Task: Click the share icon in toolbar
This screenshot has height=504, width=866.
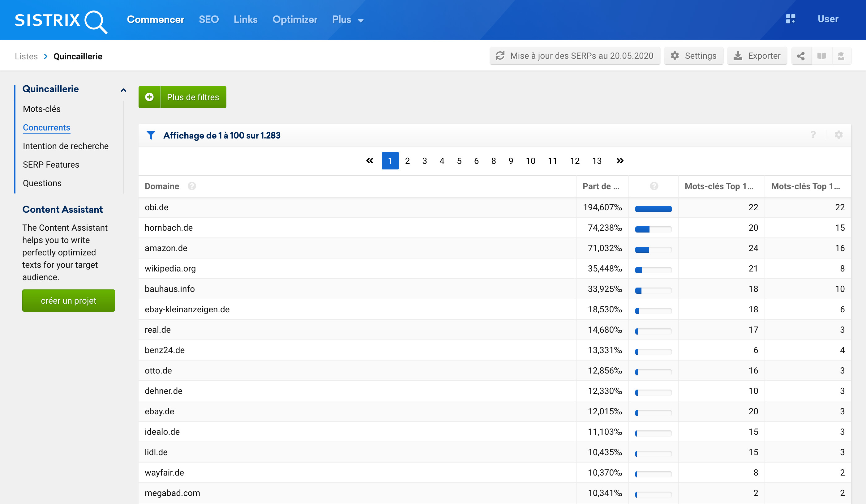Action: tap(801, 56)
